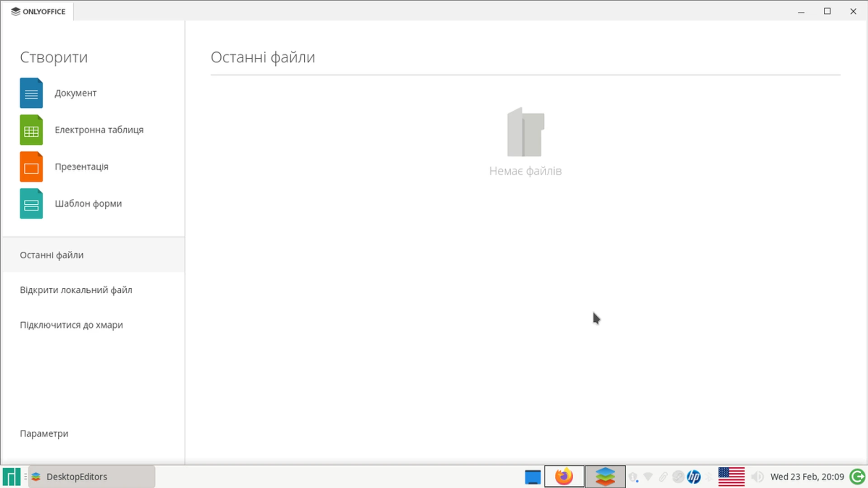Click the ONLYOFFICE home tab
Screen dimensions: 868x488
[x=38, y=11]
